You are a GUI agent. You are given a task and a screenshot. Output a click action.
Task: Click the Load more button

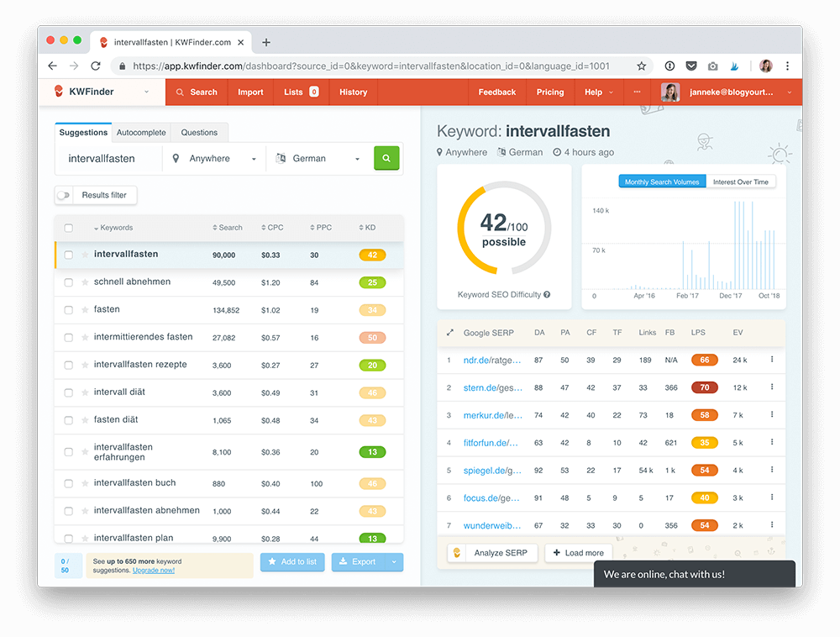tap(579, 552)
